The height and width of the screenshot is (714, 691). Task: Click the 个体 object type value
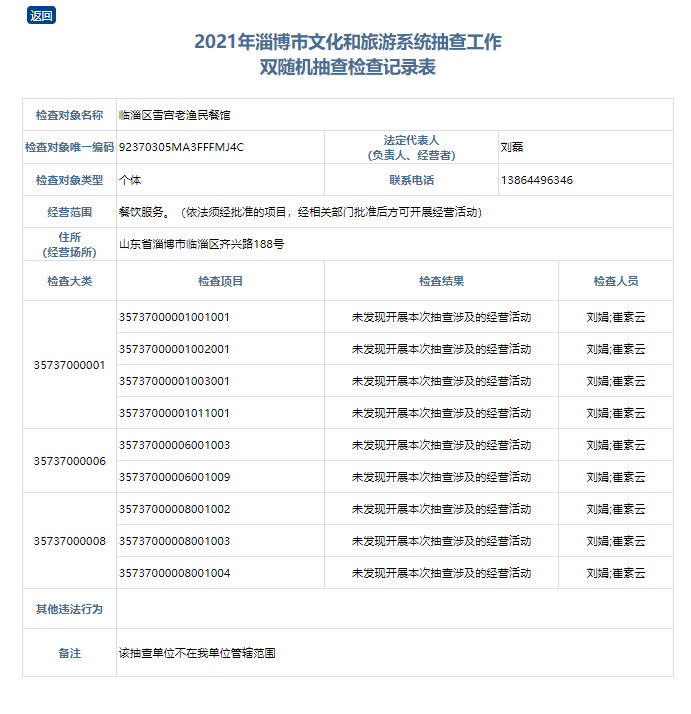(130, 180)
